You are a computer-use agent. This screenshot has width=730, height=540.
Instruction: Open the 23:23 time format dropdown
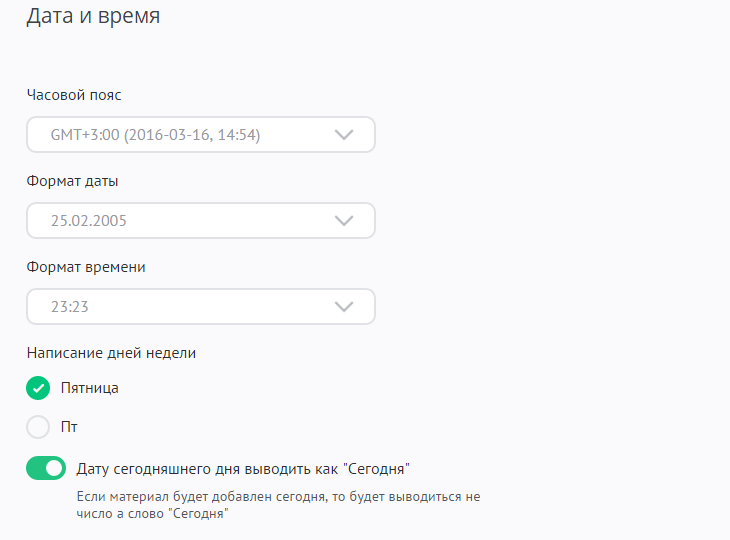pyautogui.click(x=200, y=306)
